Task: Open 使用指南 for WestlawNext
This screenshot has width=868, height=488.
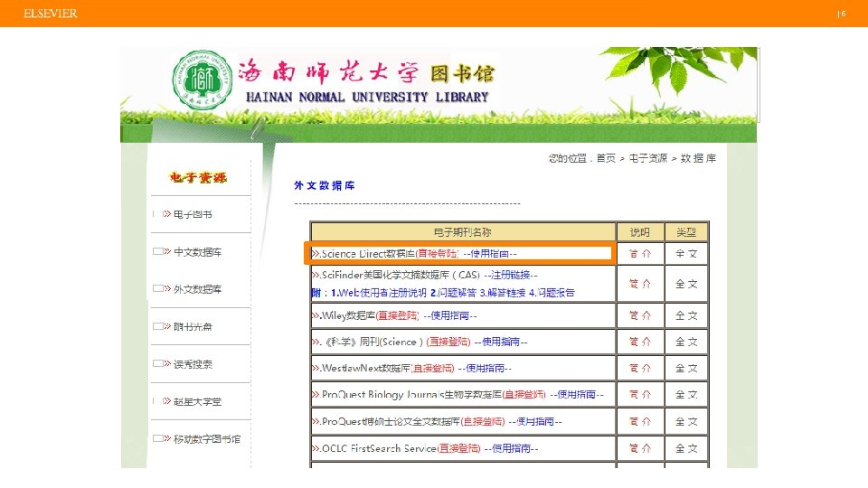Action: pos(485,368)
